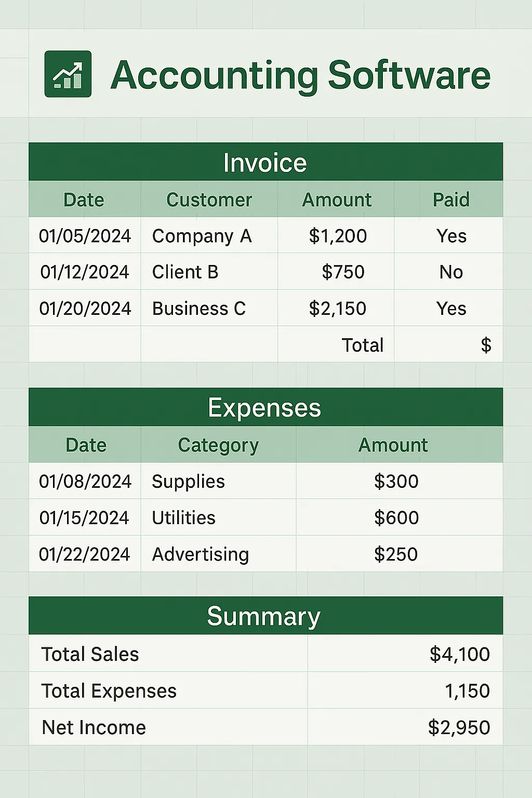Select the Expenses section header

coord(265,407)
